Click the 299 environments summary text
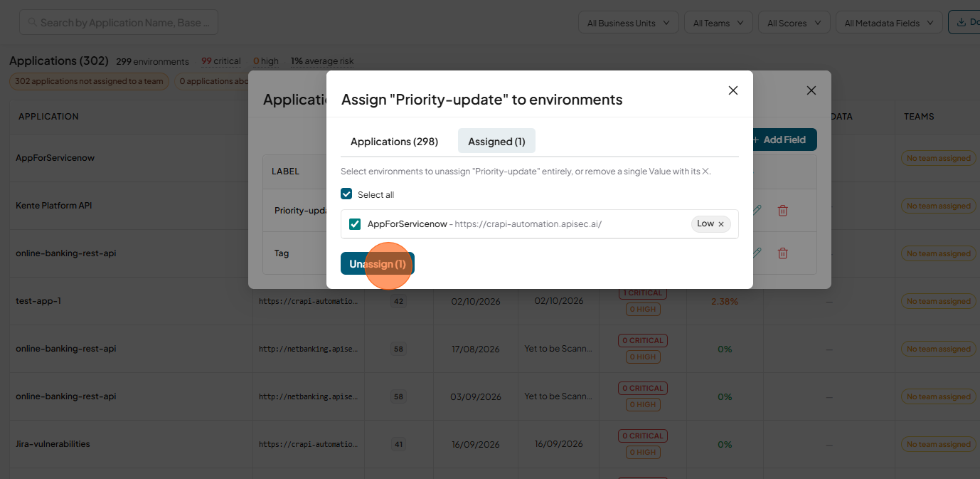This screenshot has height=479, width=980. [x=153, y=61]
